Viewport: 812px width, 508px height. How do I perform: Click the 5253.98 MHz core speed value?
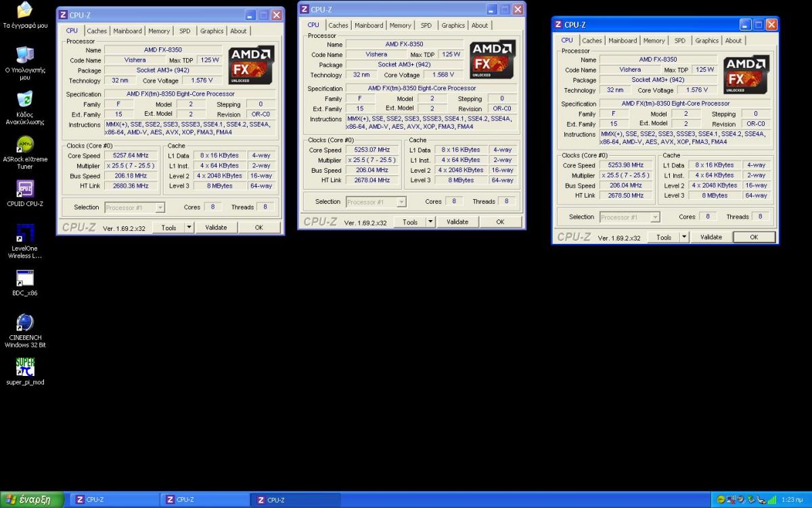(627, 165)
